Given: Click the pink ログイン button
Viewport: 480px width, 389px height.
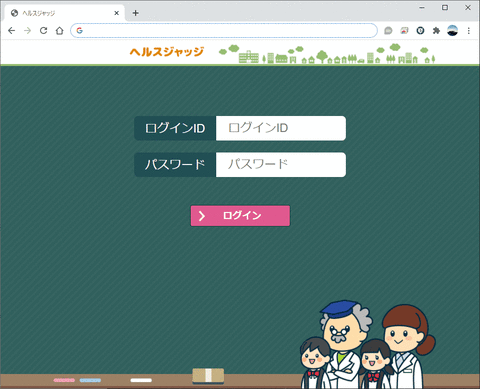Looking at the screenshot, I should click(240, 216).
